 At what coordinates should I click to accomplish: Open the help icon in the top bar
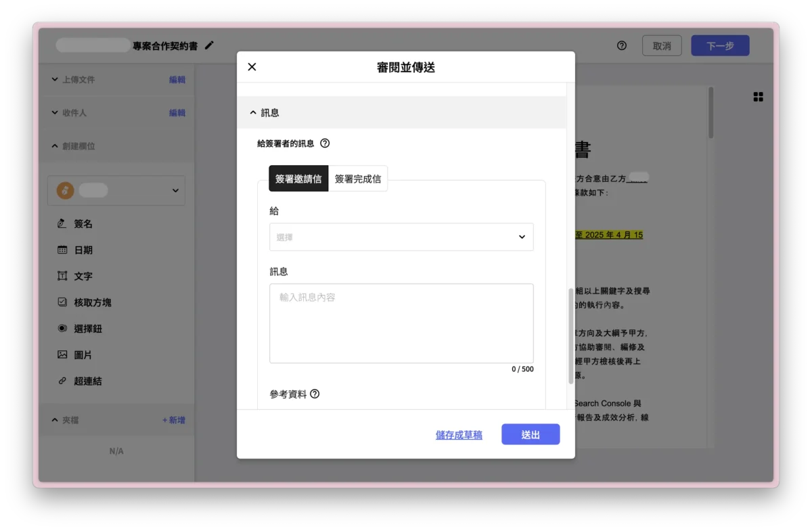[x=621, y=45]
